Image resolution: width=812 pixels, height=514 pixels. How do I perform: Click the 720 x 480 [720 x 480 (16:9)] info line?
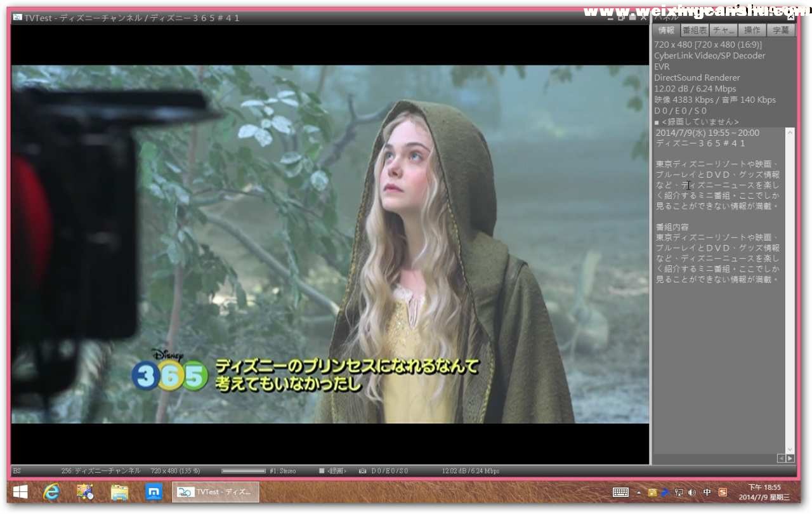coord(708,44)
